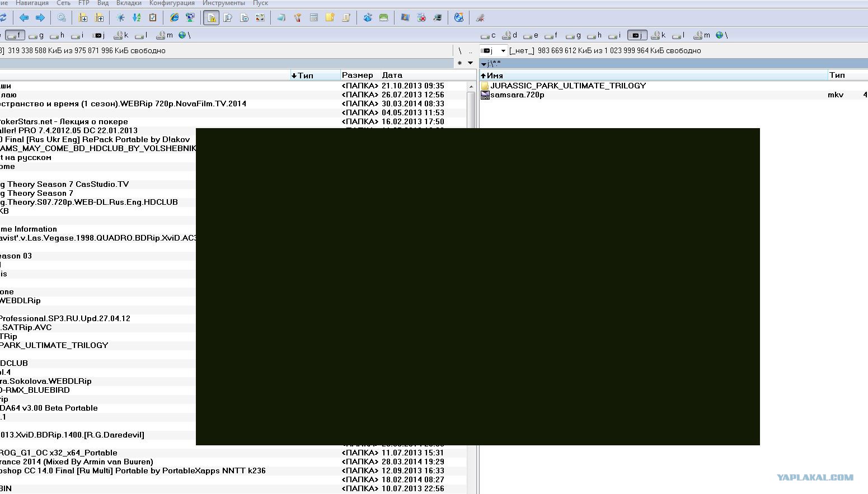Open directory history arrow of j:\*.* path
The height and width of the screenshot is (494, 868).
tap(484, 64)
